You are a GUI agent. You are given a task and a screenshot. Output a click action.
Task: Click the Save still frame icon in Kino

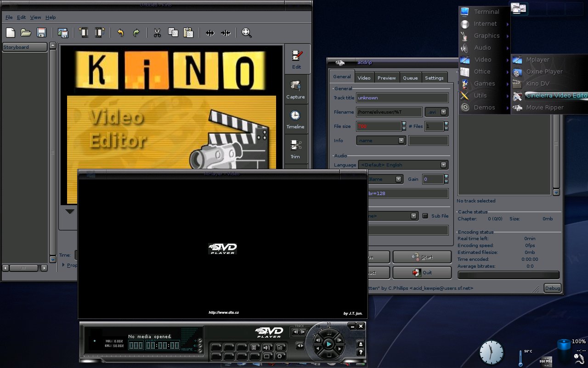[63, 33]
